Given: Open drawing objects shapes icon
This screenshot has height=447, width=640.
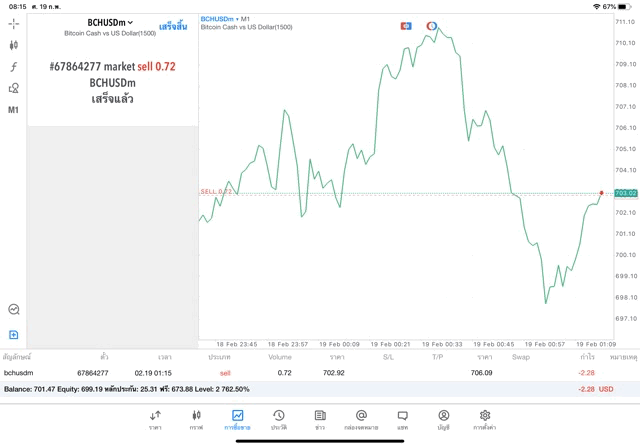Looking at the screenshot, I should (14, 89).
